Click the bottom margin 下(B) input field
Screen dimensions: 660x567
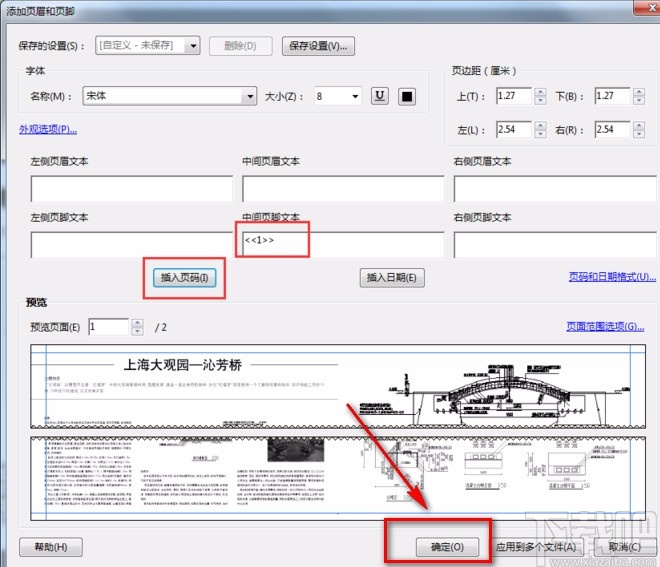(612, 96)
